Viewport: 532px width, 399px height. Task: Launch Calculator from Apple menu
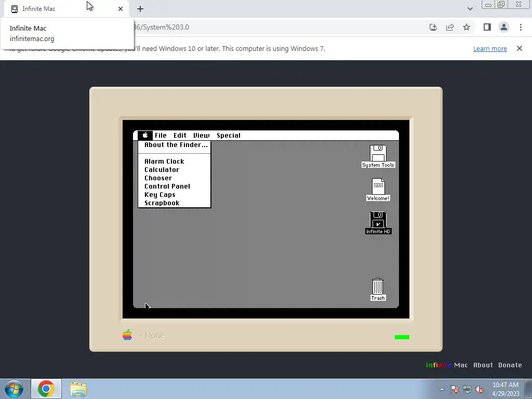tap(175, 170)
